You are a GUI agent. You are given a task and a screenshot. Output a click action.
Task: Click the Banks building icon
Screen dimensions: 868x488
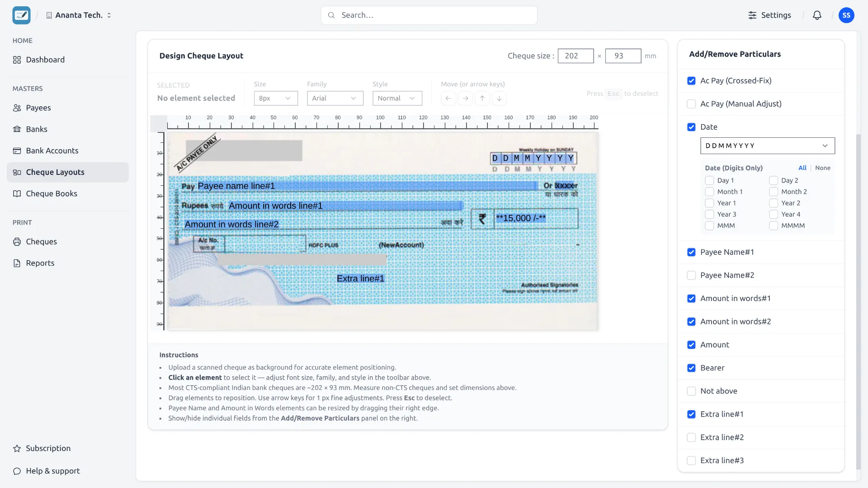[x=17, y=129]
